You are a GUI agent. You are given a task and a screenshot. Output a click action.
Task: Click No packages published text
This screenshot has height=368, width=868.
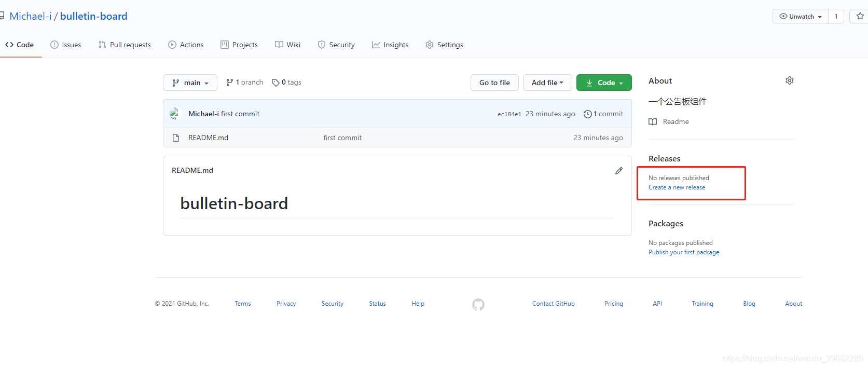[x=681, y=243]
